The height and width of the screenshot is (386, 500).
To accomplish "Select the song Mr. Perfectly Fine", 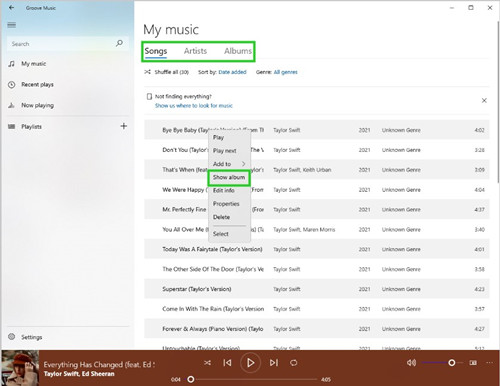I will tap(317, 210).
